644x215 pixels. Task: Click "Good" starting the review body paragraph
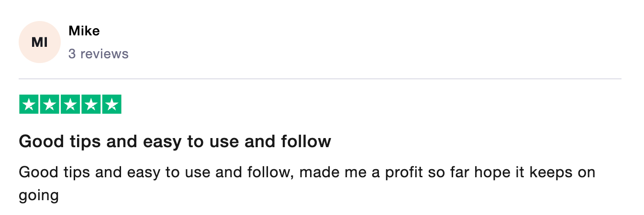tap(35, 172)
